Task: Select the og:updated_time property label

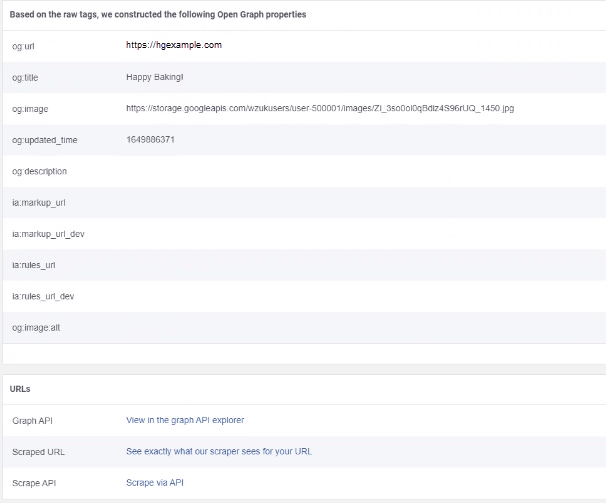Action: click(44, 140)
